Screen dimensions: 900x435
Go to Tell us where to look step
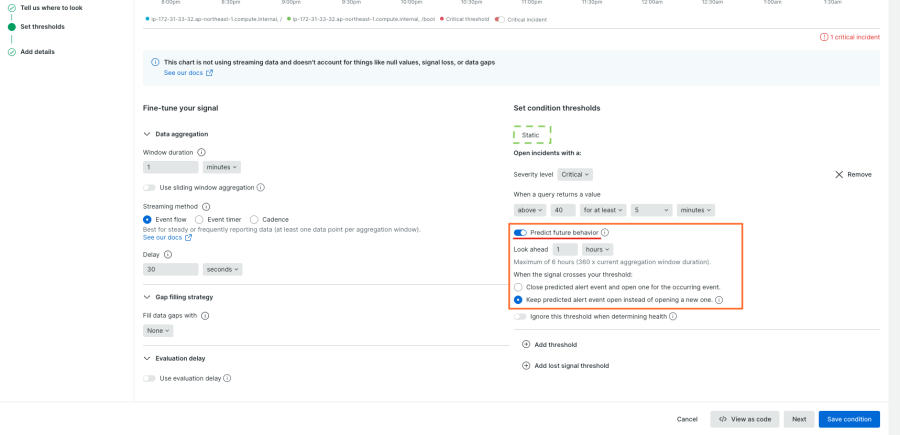51,8
